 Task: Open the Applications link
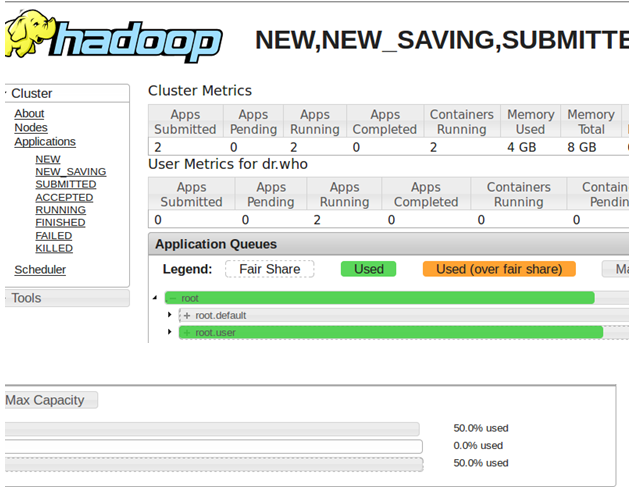coord(45,142)
